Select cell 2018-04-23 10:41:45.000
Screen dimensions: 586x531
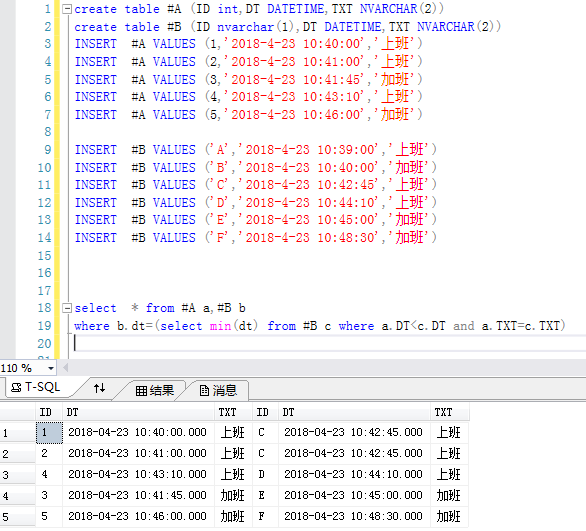click(139, 496)
